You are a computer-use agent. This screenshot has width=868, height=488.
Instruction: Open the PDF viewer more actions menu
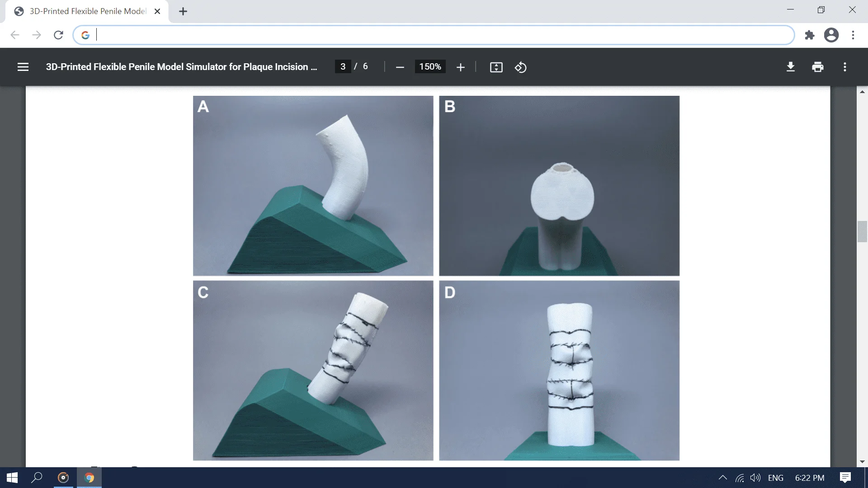[844, 67]
